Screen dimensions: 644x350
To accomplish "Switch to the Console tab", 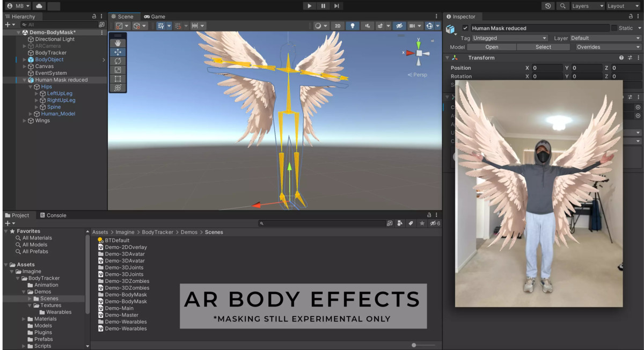I will click(53, 215).
